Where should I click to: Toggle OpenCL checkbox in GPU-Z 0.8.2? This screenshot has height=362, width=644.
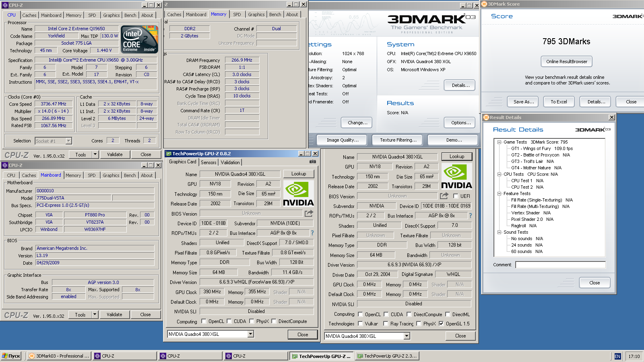click(204, 321)
